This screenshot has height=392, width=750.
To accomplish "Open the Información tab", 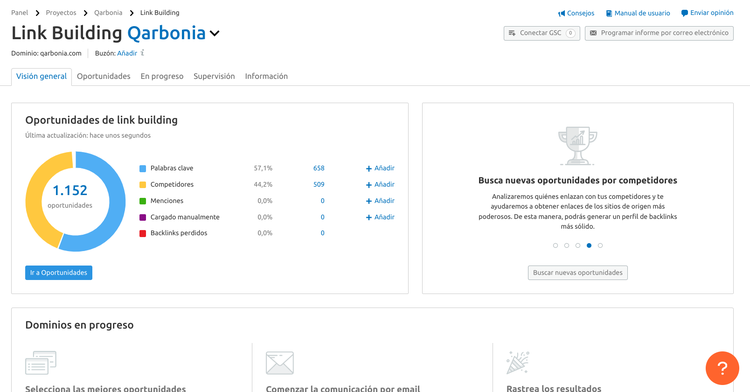I will tap(266, 76).
